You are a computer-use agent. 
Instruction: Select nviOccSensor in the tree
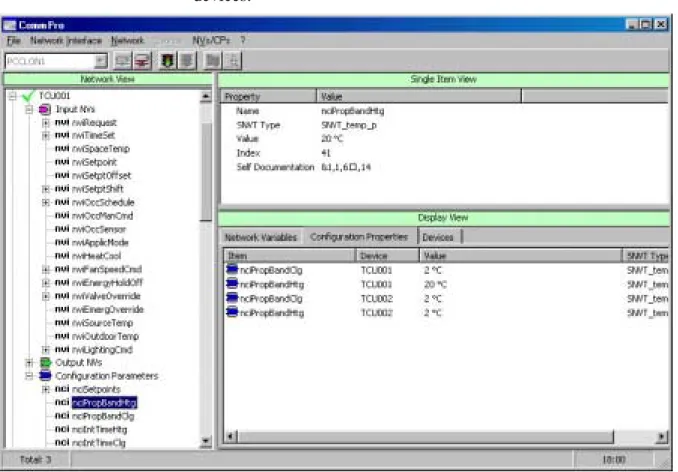(99, 229)
